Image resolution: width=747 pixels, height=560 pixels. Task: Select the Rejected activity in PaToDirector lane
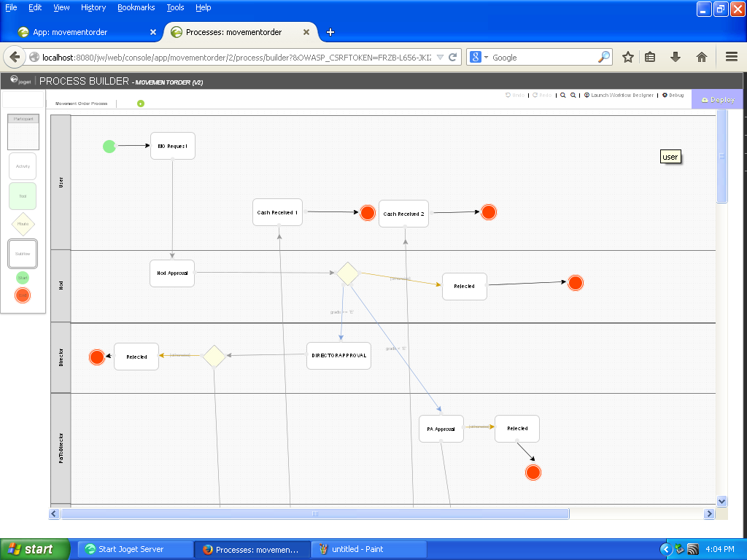[x=517, y=429]
